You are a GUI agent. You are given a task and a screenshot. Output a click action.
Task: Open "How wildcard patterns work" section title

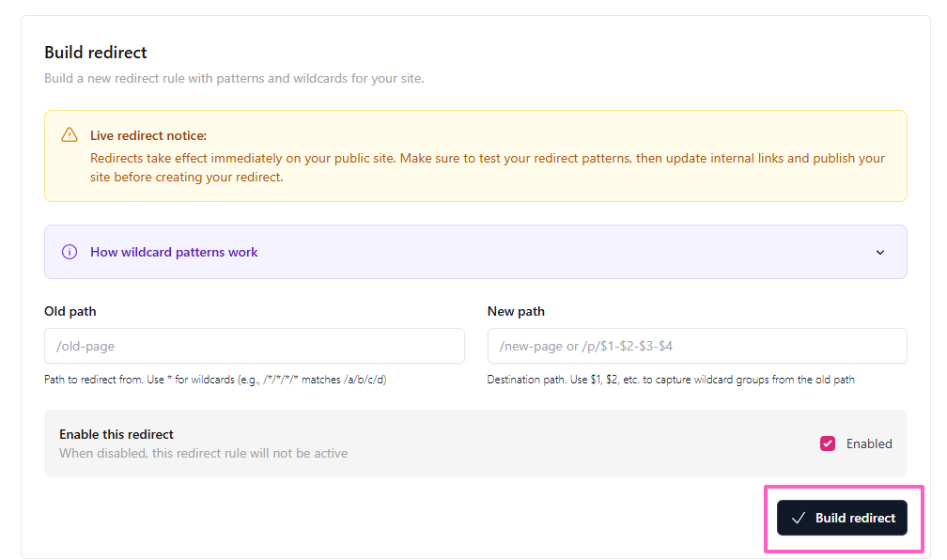(174, 252)
